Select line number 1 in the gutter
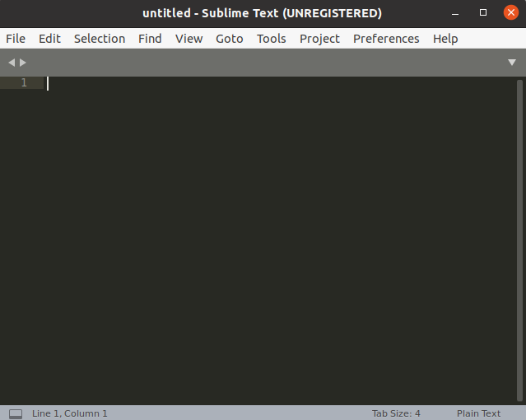This screenshot has width=526, height=420. coord(24,82)
